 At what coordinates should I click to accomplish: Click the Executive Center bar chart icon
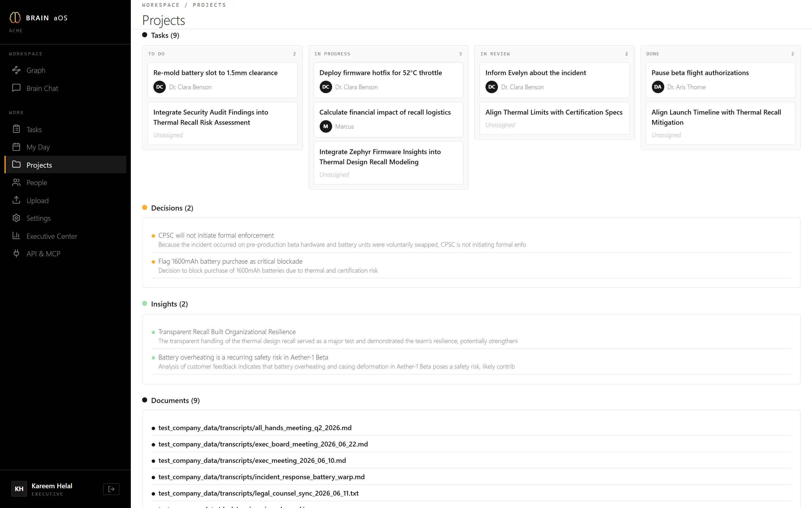pyautogui.click(x=16, y=236)
